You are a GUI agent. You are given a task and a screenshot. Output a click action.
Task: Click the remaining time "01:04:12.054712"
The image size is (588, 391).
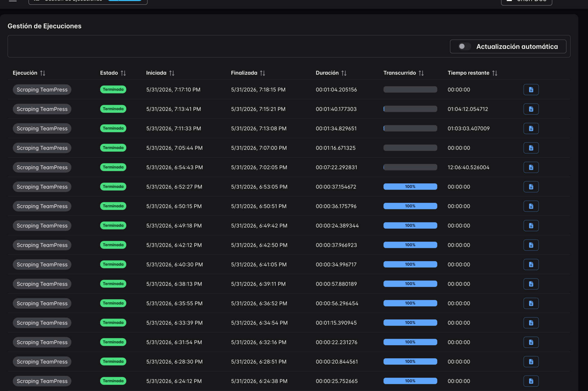point(468,109)
